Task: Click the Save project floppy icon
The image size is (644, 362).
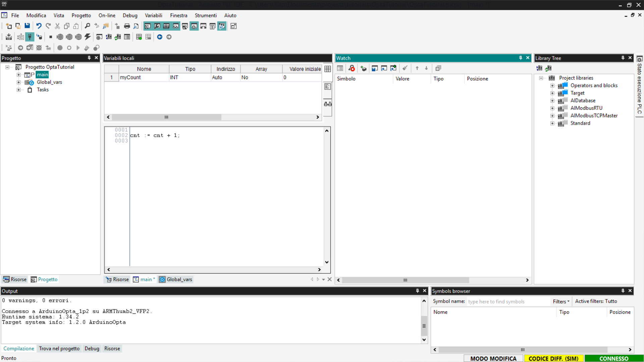Action: (x=27, y=26)
